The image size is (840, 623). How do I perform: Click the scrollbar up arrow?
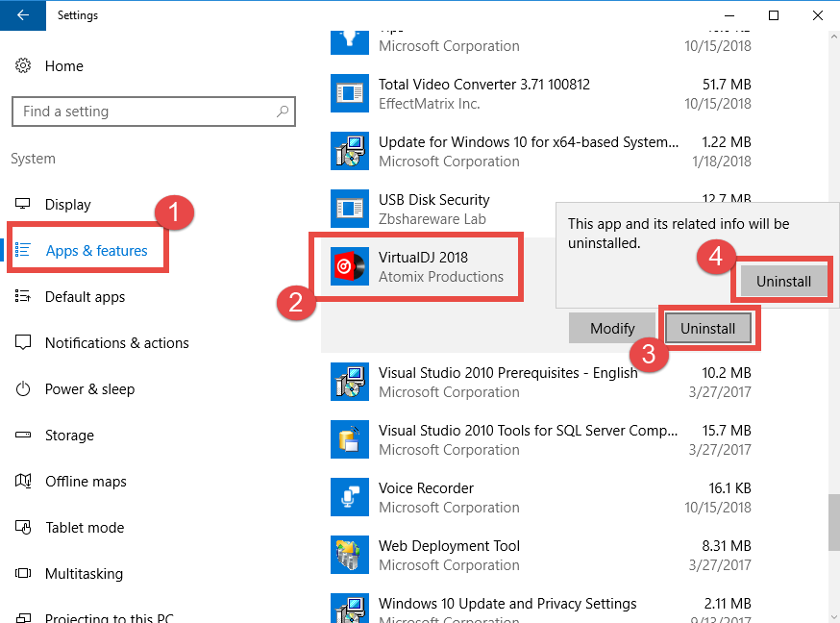pos(833,37)
